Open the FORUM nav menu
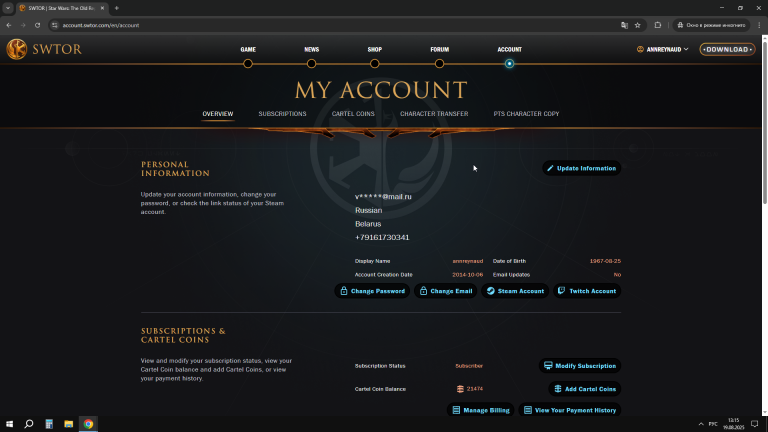Screen dimensions: 768x432 [439, 49]
